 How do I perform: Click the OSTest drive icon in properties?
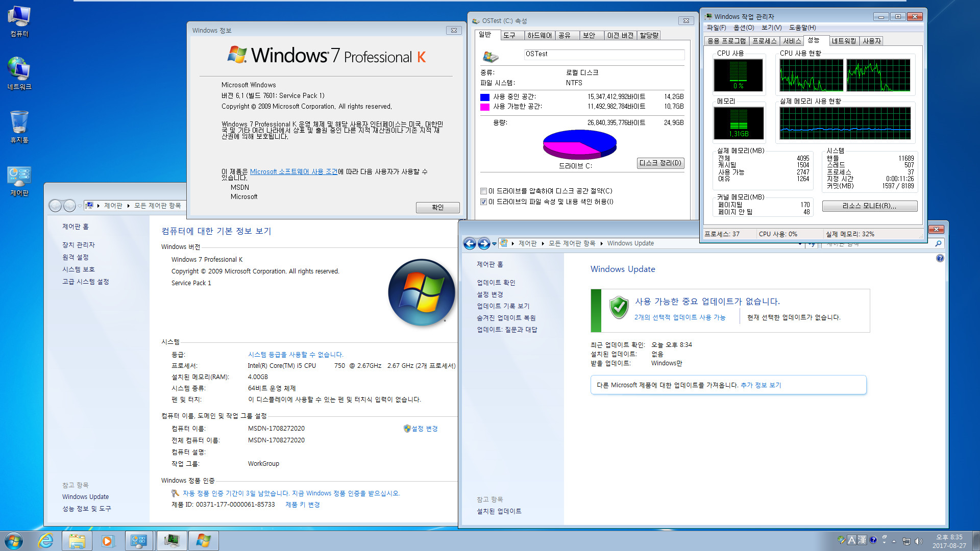[491, 56]
